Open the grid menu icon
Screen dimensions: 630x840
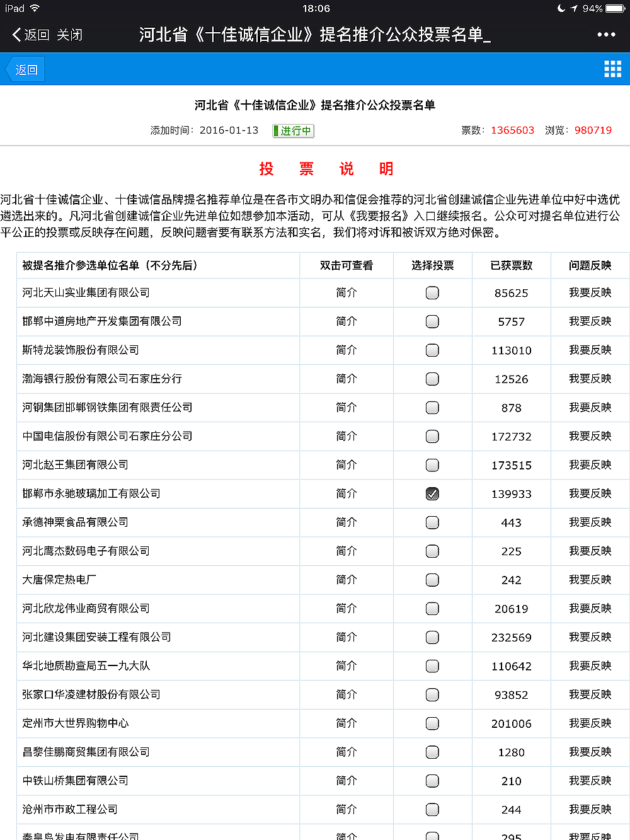click(x=612, y=69)
